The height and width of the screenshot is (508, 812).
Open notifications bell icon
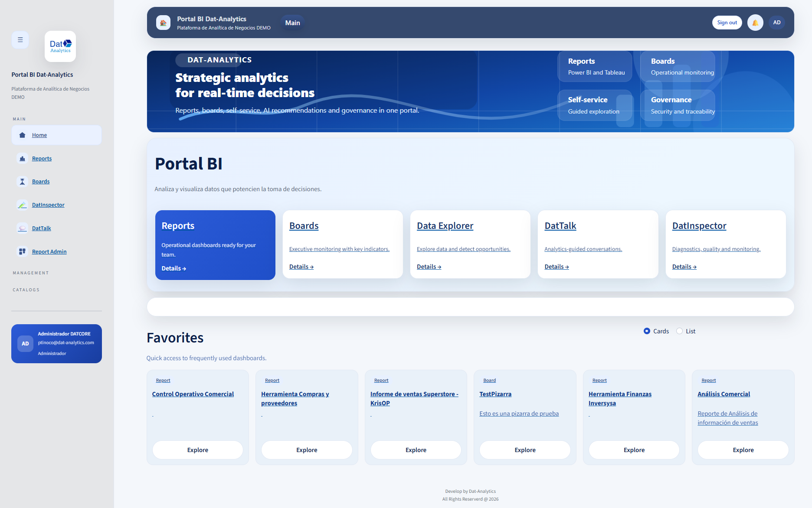(755, 23)
